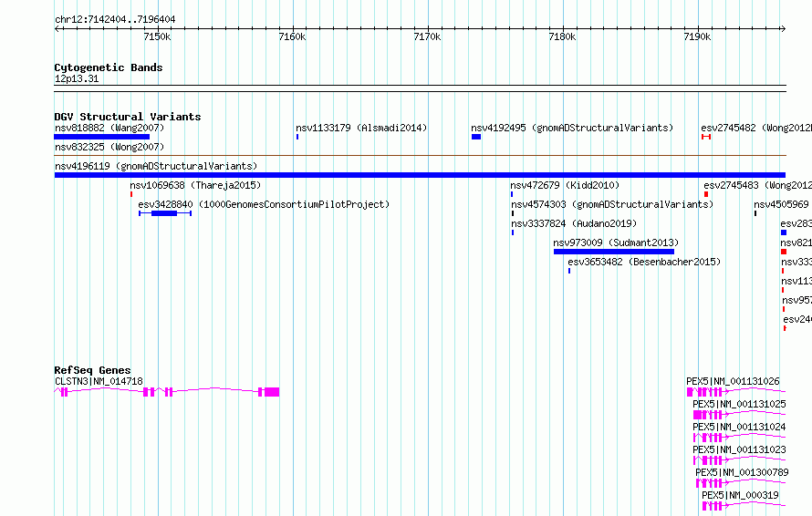Open the esv2745483 variant label
812x516 pixels.
pyautogui.click(x=757, y=185)
